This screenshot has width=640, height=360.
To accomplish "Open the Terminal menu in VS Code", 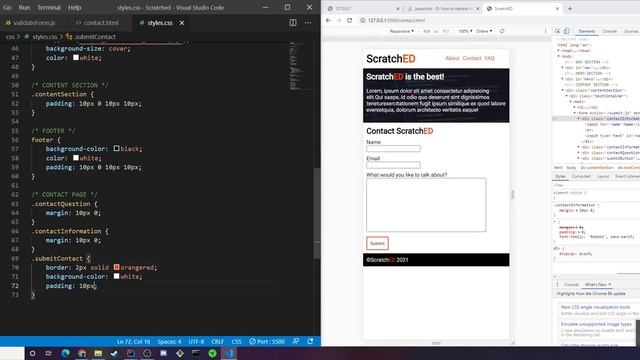I will (49, 7).
